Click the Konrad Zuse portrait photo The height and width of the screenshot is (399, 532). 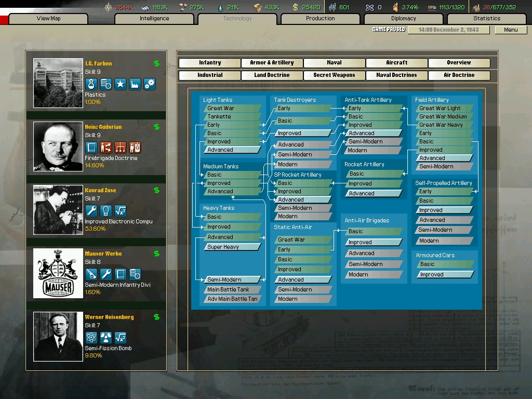[x=58, y=210]
